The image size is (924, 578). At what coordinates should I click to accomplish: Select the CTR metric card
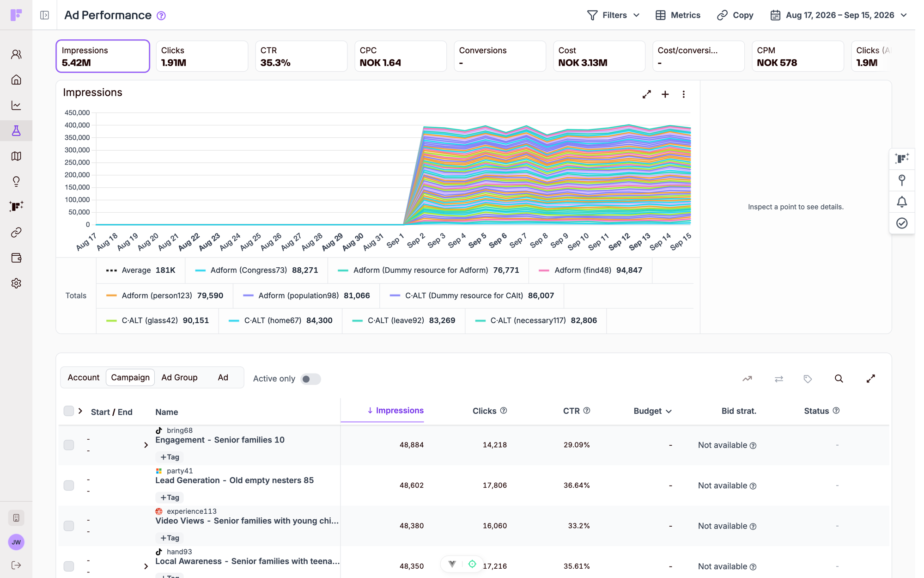(x=301, y=56)
